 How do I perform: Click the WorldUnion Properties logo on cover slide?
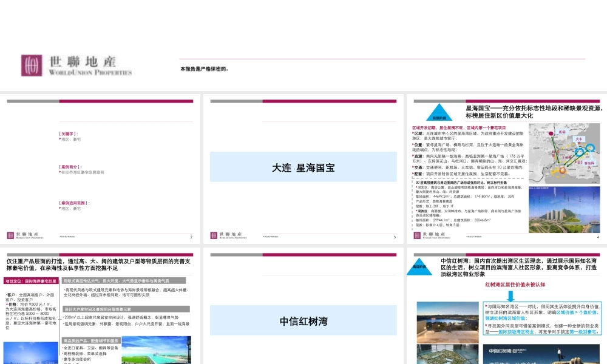76,66
